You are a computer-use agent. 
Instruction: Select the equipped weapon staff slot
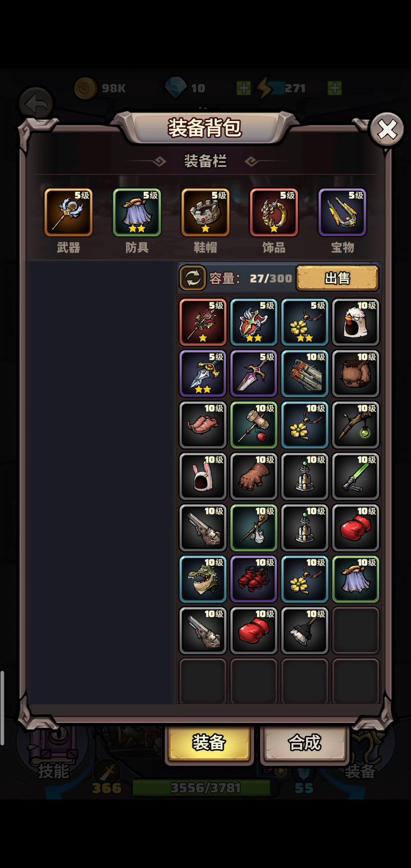click(68, 212)
